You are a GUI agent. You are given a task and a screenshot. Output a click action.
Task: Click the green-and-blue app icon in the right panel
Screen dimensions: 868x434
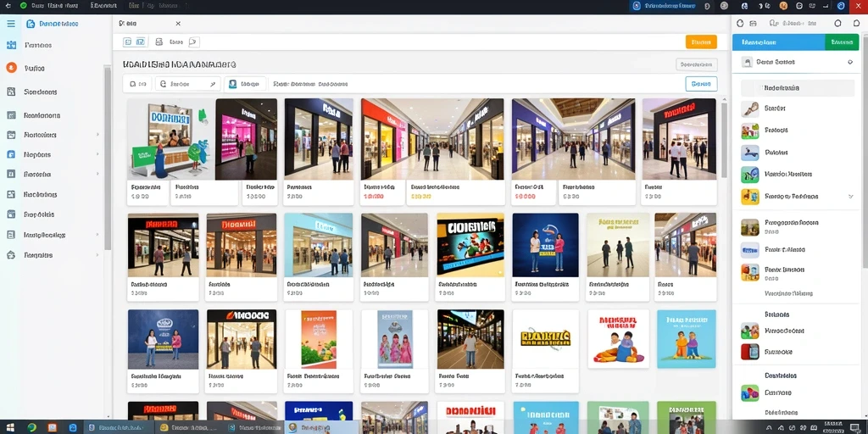750,175
